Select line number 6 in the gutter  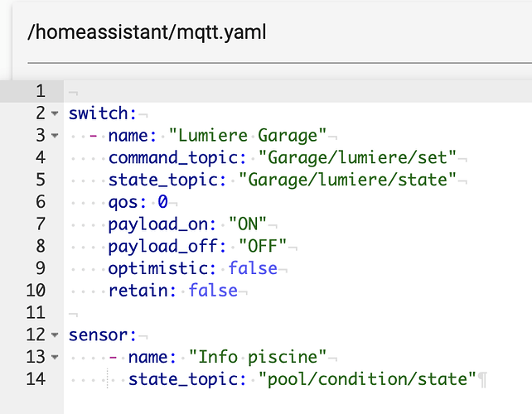(x=38, y=202)
